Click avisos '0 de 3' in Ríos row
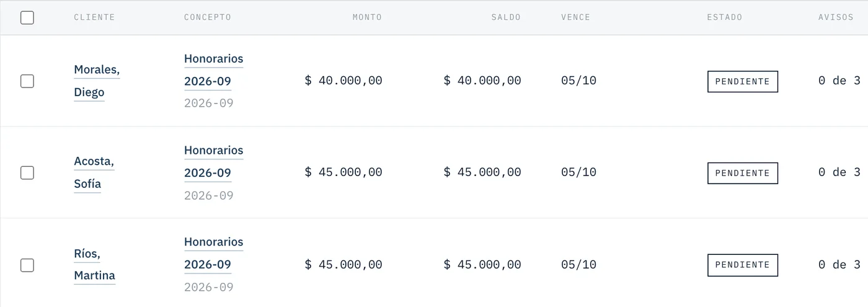The image size is (868, 307). coord(839,265)
